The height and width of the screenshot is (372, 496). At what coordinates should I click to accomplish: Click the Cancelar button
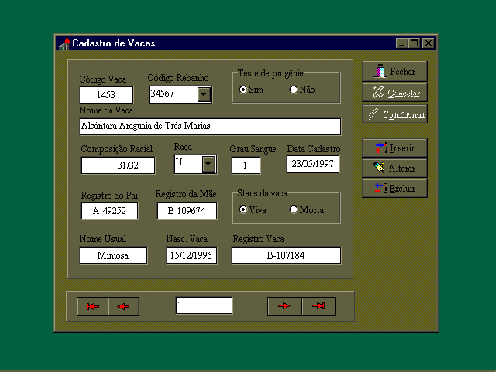395,92
